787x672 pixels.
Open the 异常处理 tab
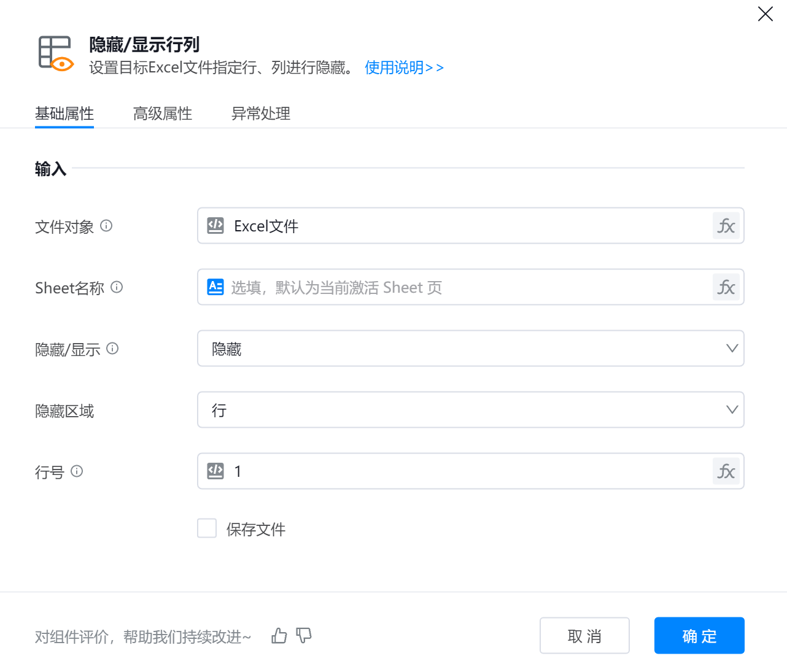point(261,114)
